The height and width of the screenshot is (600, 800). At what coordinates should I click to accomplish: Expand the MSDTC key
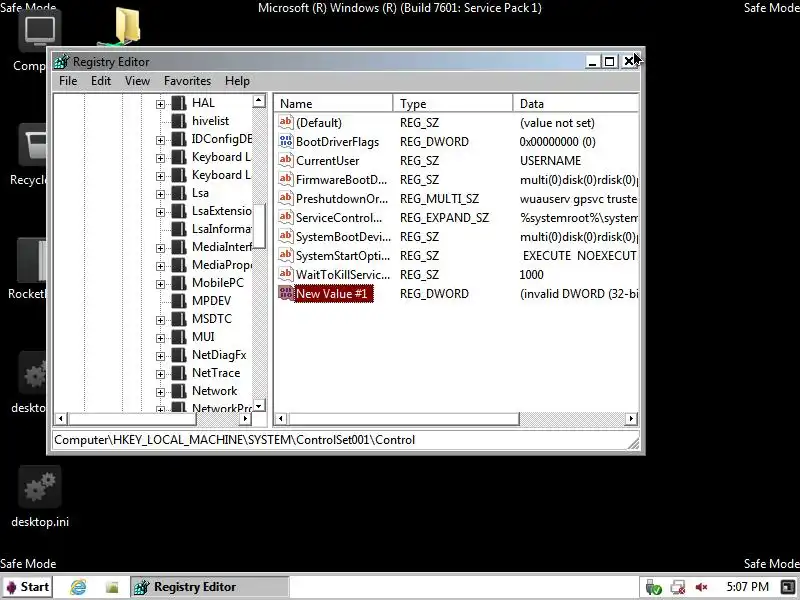(160, 320)
